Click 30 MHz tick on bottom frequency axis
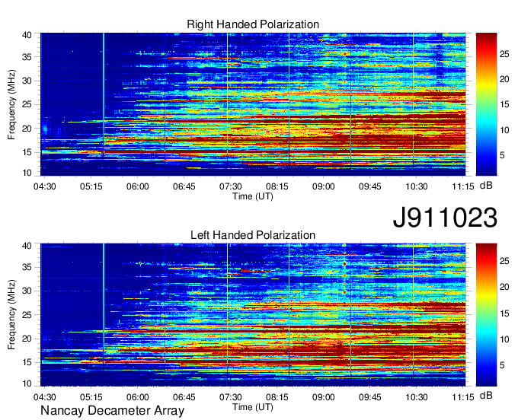This screenshot has height=420, width=518. pyautogui.click(x=27, y=291)
